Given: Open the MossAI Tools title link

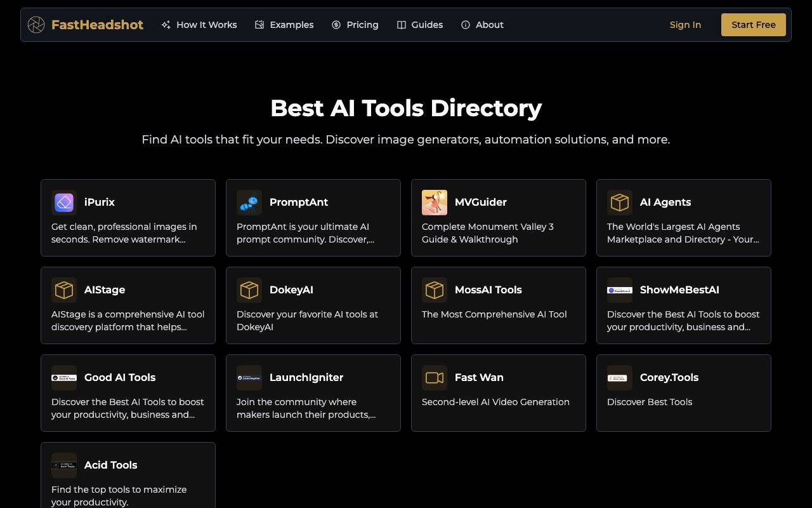Looking at the screenshot, I should 488,290.
